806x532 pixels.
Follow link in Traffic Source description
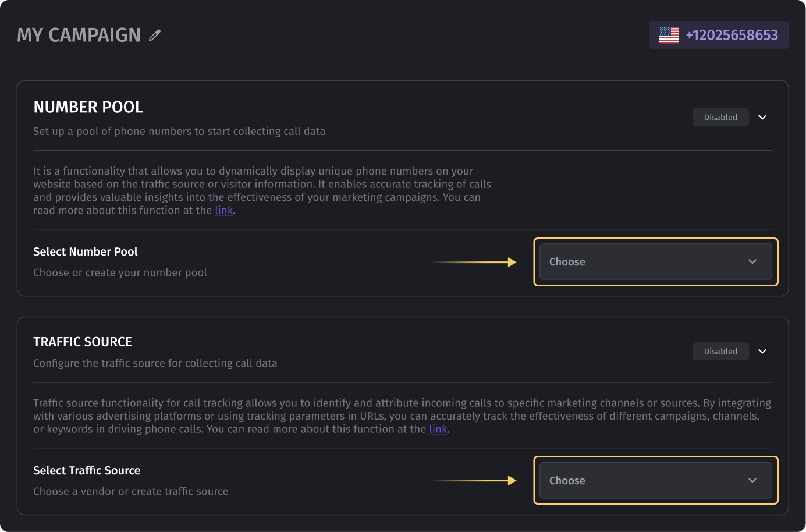438,429
